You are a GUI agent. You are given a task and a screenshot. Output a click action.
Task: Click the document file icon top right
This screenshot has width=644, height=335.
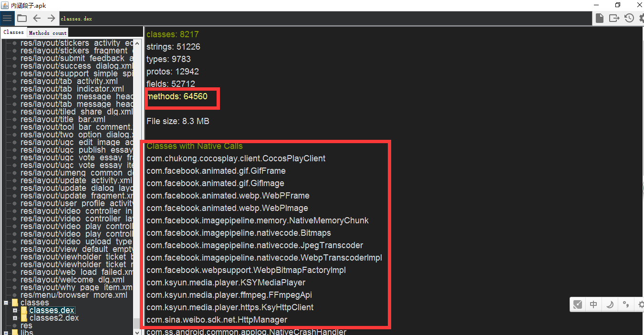[x=600, y=18]
